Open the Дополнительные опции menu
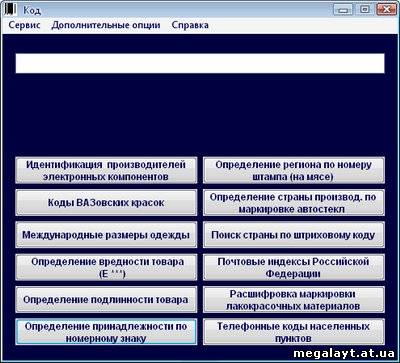 106,25
